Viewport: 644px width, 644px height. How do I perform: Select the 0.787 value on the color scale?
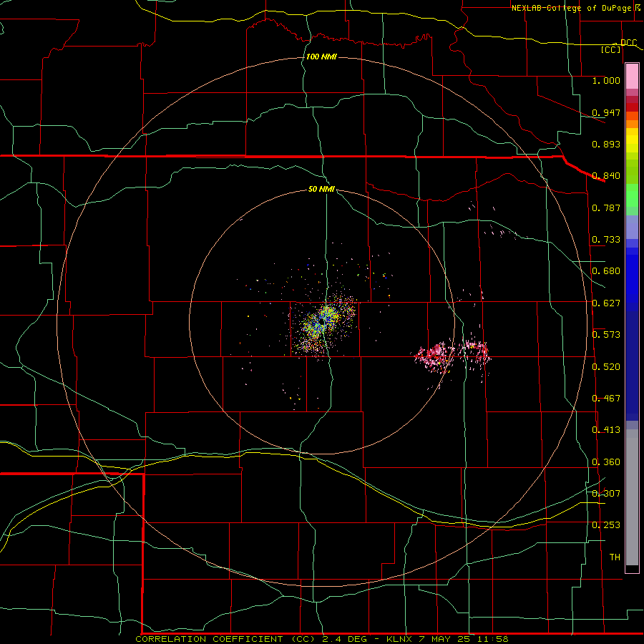pos(606,208)
